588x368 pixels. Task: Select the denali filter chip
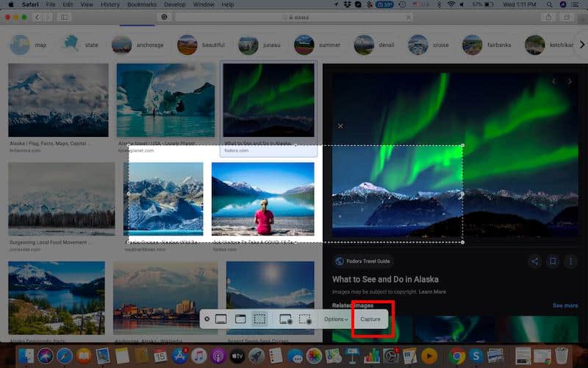pyautogui.click(x=374, y=45)
